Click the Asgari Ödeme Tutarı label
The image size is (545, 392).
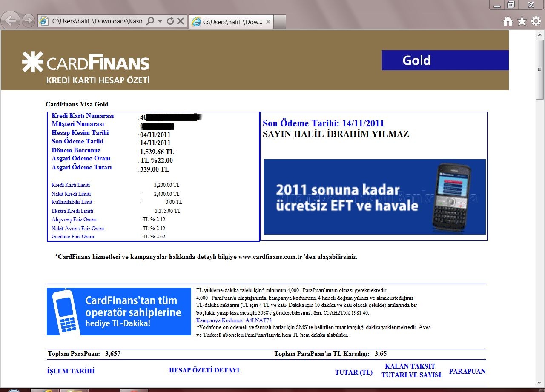tap(82, 167)
